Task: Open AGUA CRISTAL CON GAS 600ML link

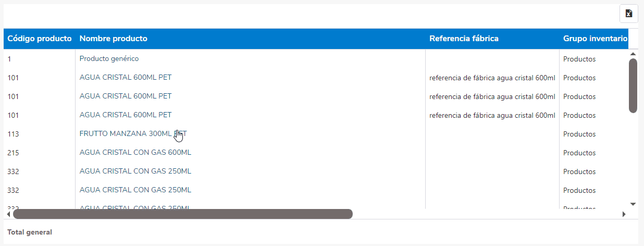Action: click(x=135, y=153)
